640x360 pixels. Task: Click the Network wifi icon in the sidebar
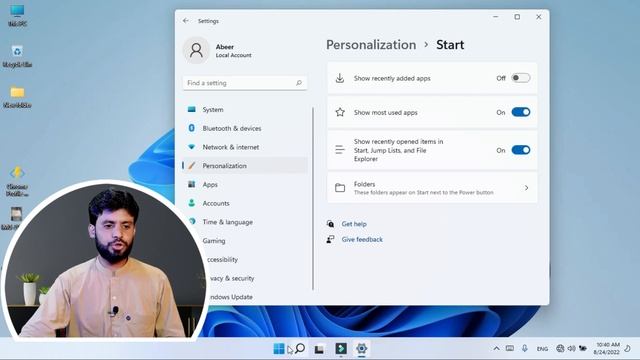coord(191,147)
